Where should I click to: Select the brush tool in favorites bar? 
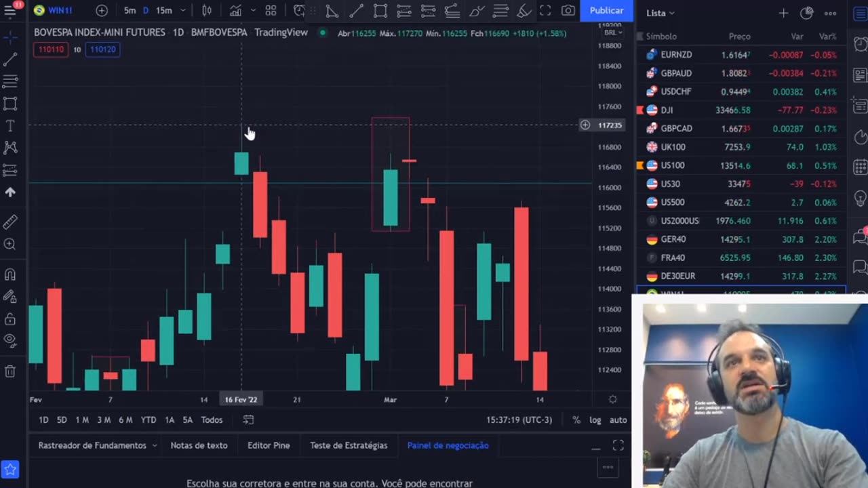[x=477, y=10]
